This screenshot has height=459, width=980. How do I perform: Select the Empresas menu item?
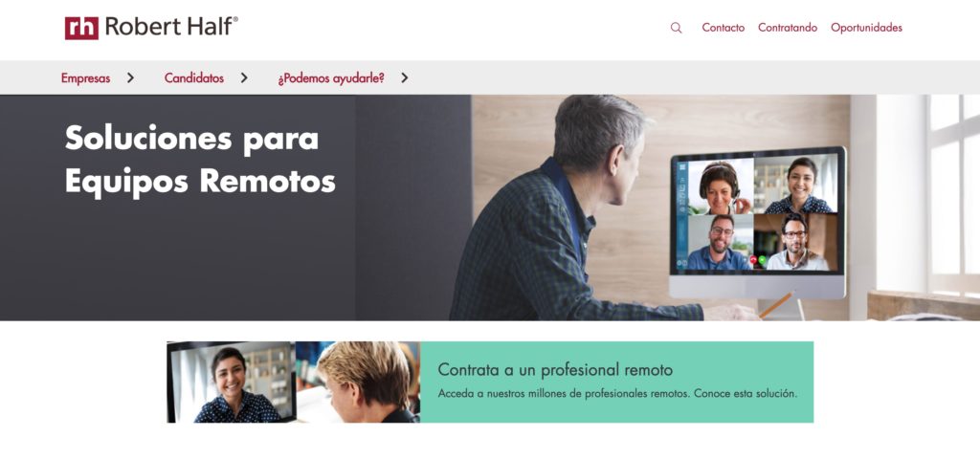[85, 78]
